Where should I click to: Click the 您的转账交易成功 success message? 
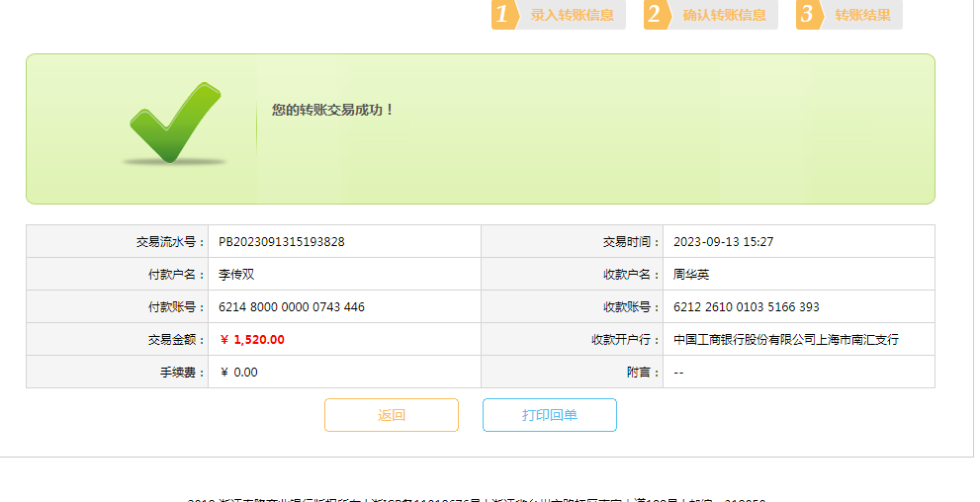pos(333,110)
